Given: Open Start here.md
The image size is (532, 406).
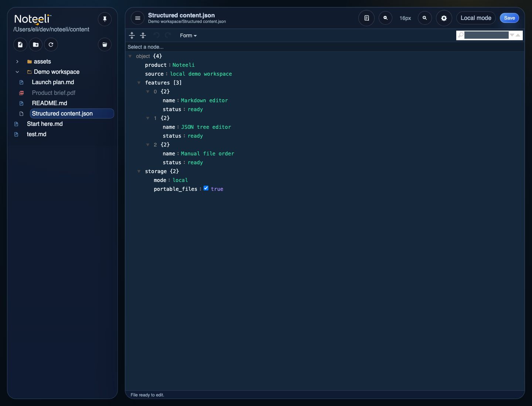Looking at the screenshot, I should pyautogui.click(x=45, y=124).
